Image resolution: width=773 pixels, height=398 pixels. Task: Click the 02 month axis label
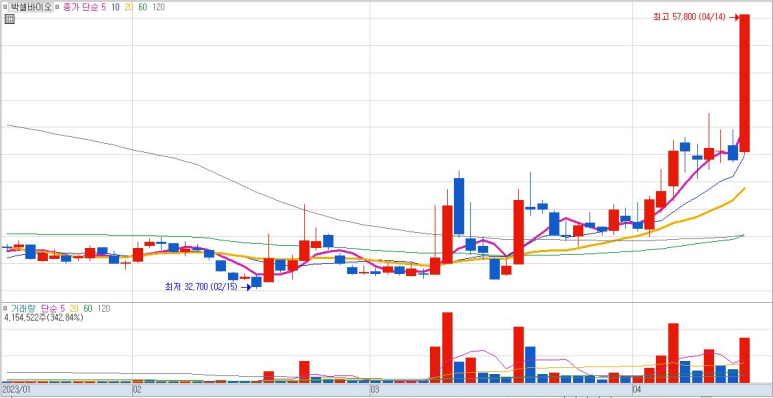[x=137, y=390]
